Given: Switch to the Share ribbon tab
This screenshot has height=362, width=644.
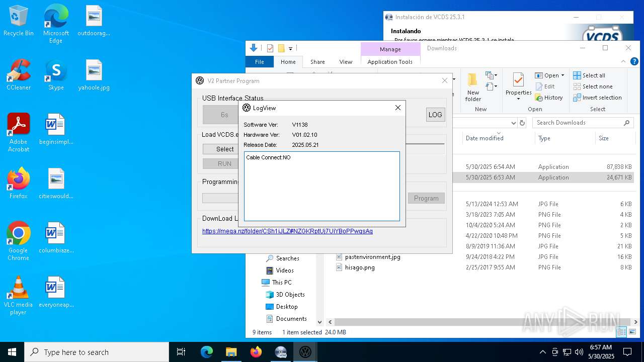Looking at the screenshot, I should [317, 62].
